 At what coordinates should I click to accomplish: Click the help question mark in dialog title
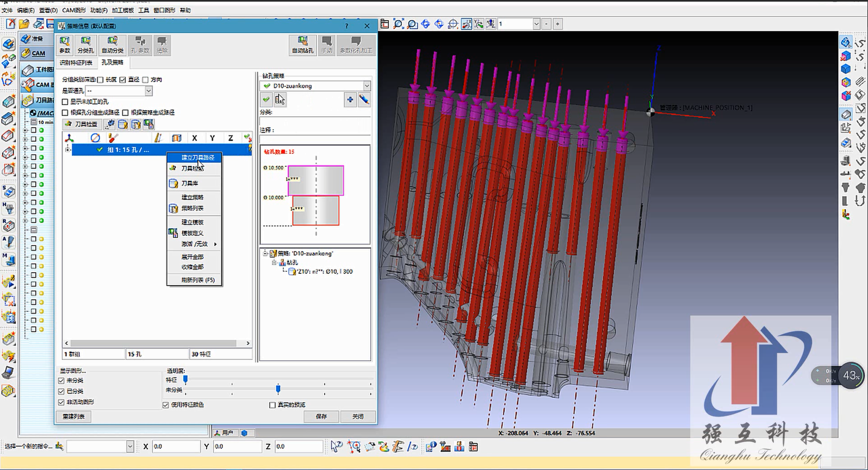click(x=346, y=26)
